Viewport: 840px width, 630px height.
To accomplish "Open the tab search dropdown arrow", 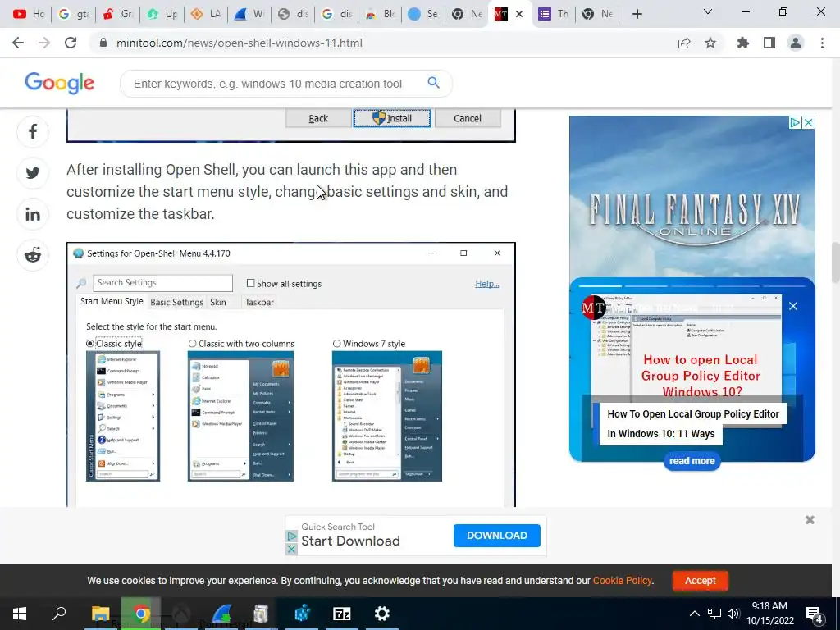I will [x=708, y=11].
